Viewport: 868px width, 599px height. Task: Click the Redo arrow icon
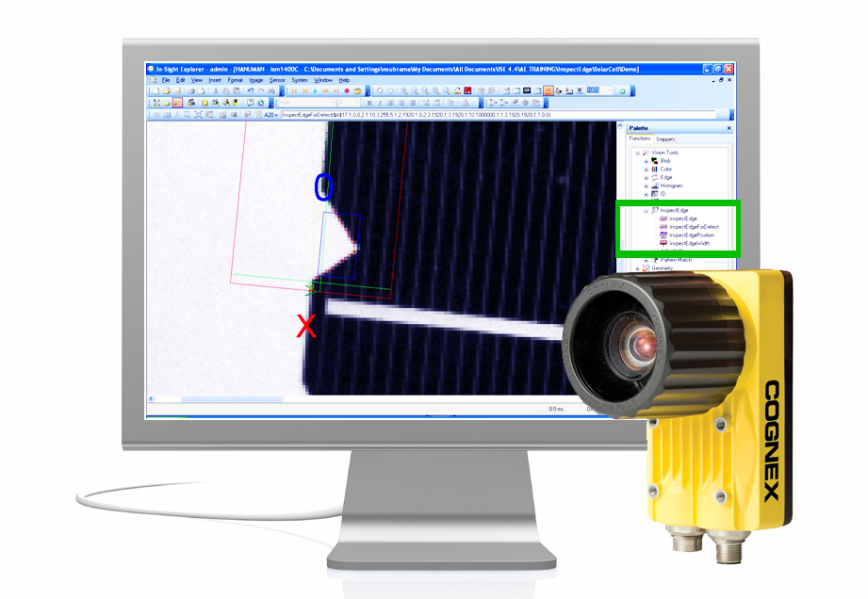[261, 90]
